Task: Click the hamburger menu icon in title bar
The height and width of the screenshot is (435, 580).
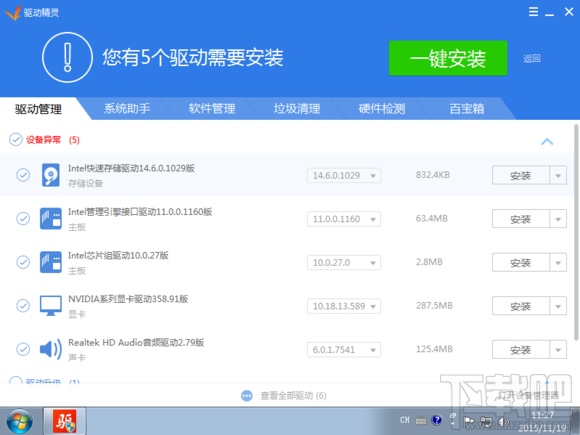Action: (533, 12)
